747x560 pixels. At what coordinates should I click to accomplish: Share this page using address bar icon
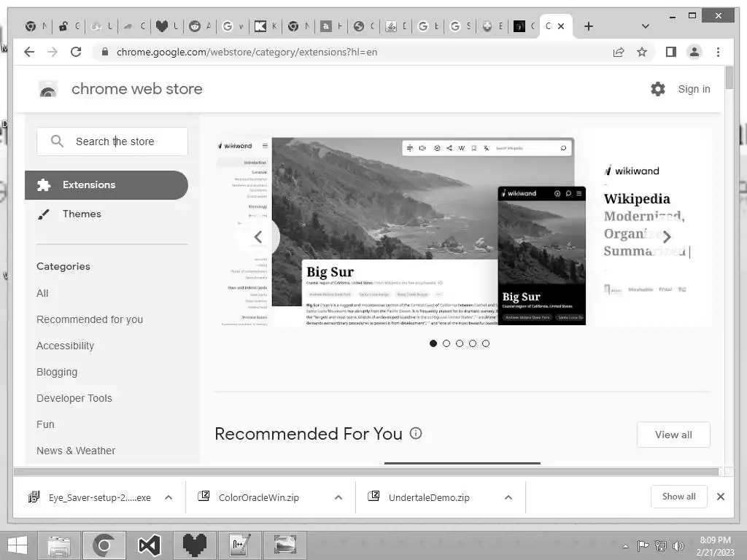[619, 52]
